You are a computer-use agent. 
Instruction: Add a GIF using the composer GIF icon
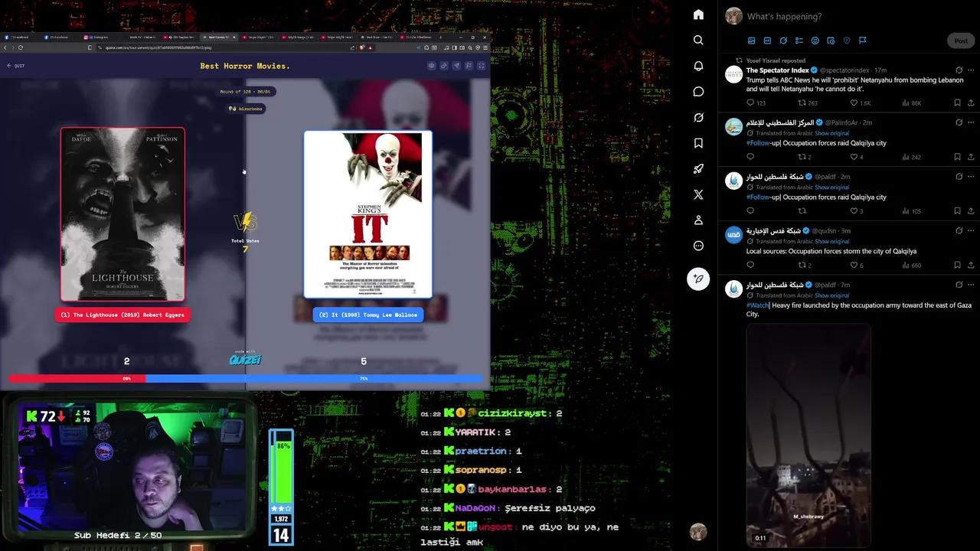[x=767, y=41]
